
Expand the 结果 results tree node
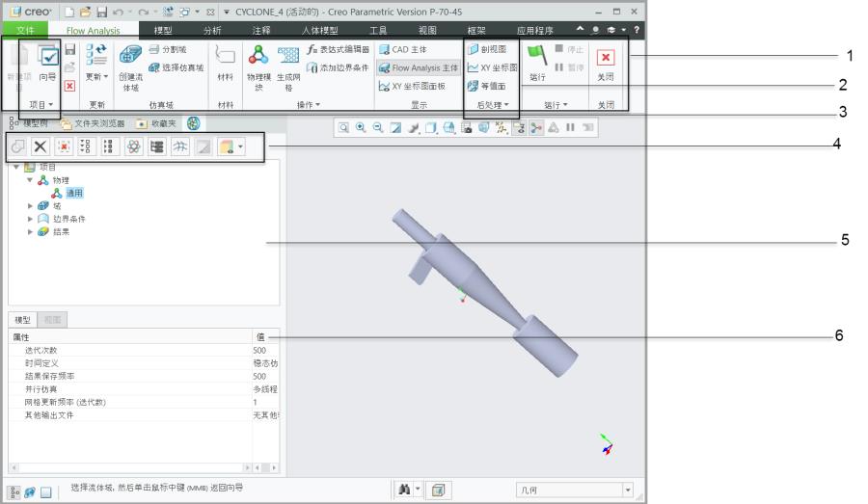[31, 231]
